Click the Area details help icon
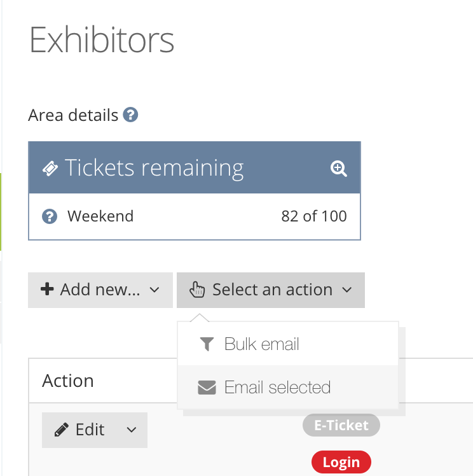This screenshot has height=476, width=473. pyautogui.click(x=130, y=115)
